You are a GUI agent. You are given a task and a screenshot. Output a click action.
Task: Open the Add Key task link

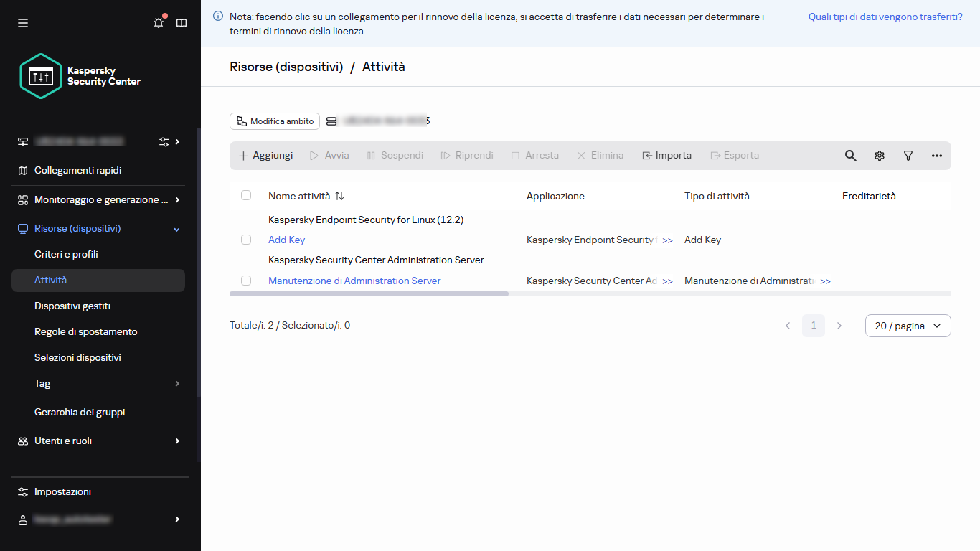point(286,240)
